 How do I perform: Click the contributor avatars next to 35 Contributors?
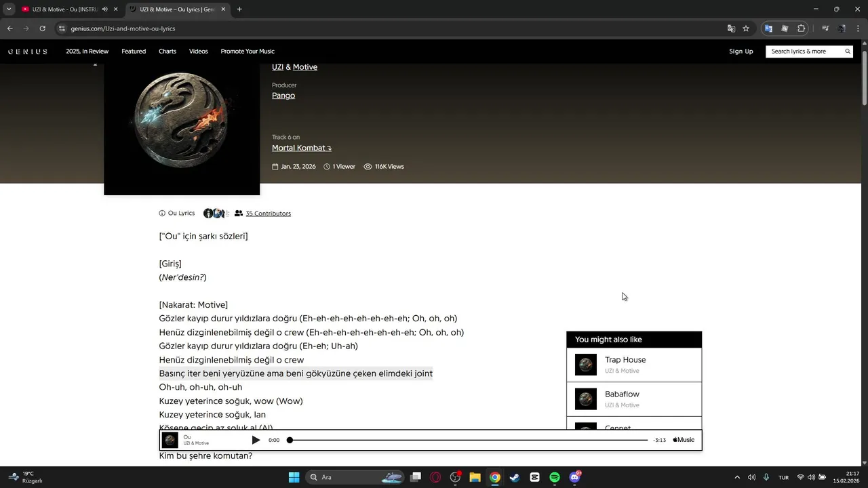pyautogui.click(x=216, y=213)
